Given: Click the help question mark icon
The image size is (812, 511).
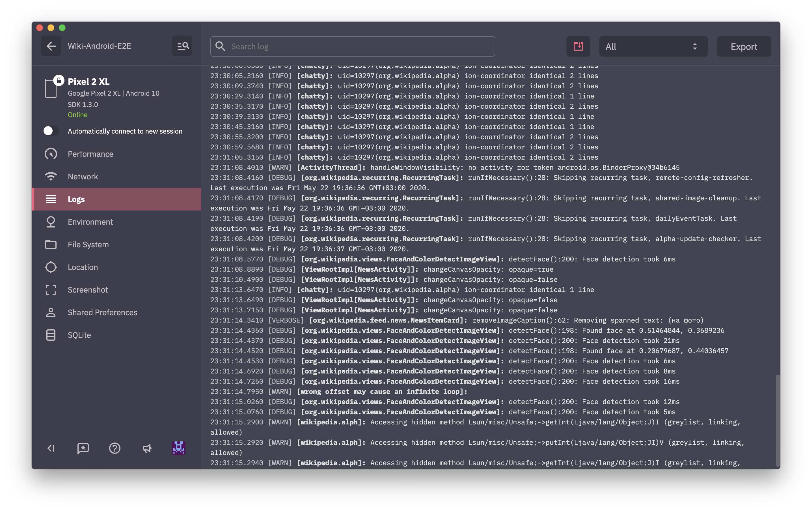Looking at the screenshot, I should click(x=115, y=448).
